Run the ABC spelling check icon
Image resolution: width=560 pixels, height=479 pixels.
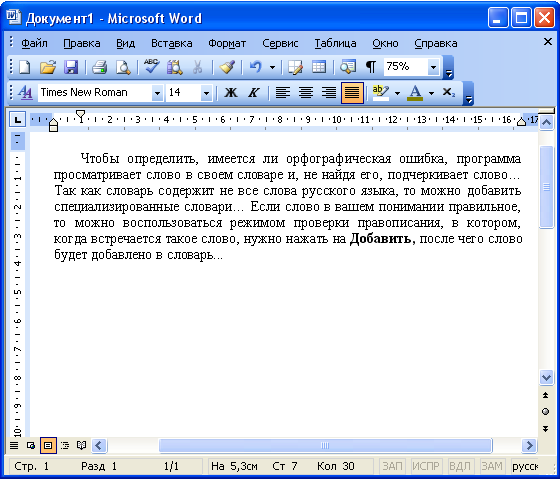pos(151,67)
